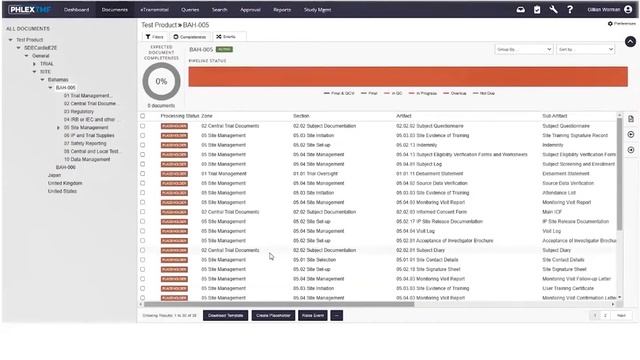Screen dimensions: 640x360
Task: Select 07 Safety Reporting in the tree
Action: (85, 144)
